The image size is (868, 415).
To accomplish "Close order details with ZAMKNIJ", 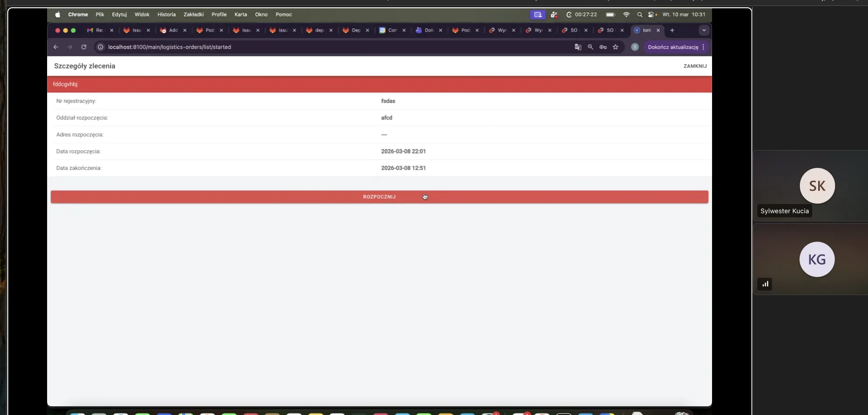I will pyautogui.click(x=695, y=66).
